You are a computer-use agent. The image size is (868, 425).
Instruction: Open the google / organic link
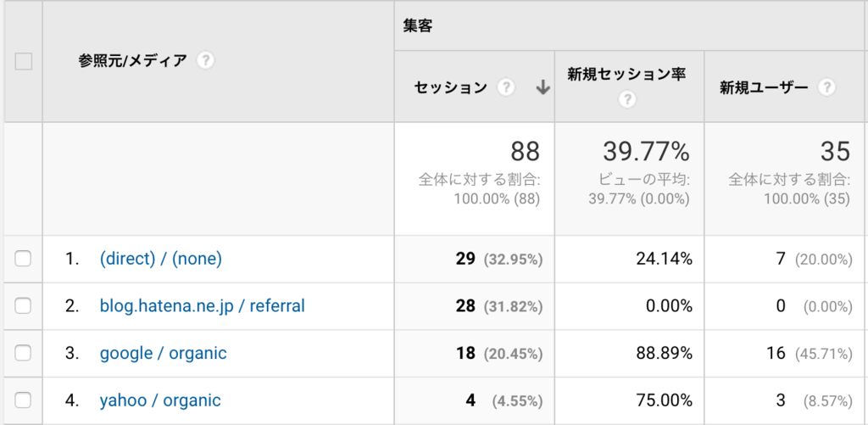coord(163,353)
